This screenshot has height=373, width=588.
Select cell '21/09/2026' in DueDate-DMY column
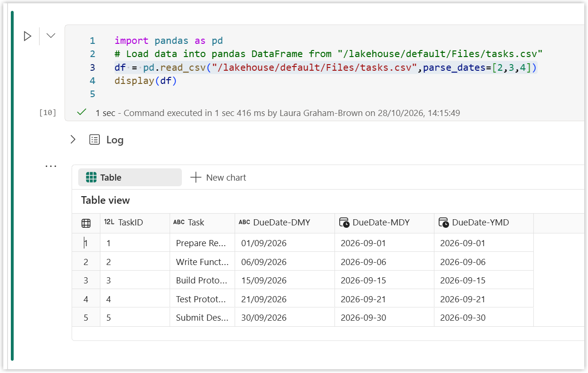pos(285,299)
